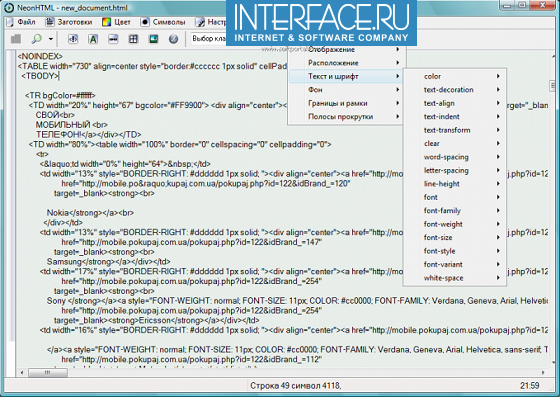The image size is (560, 397).
Task: Choose the white-space property entry
Action: [455, 278]
